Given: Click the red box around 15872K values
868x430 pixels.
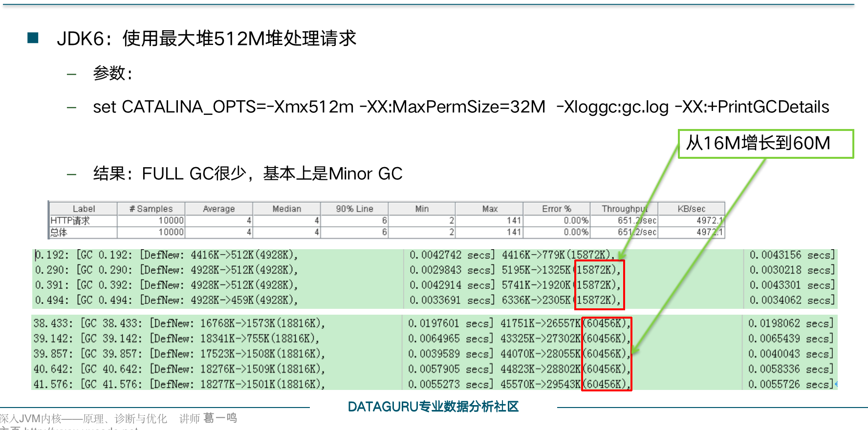Looking at the screenshot, I should coord(599,285).
